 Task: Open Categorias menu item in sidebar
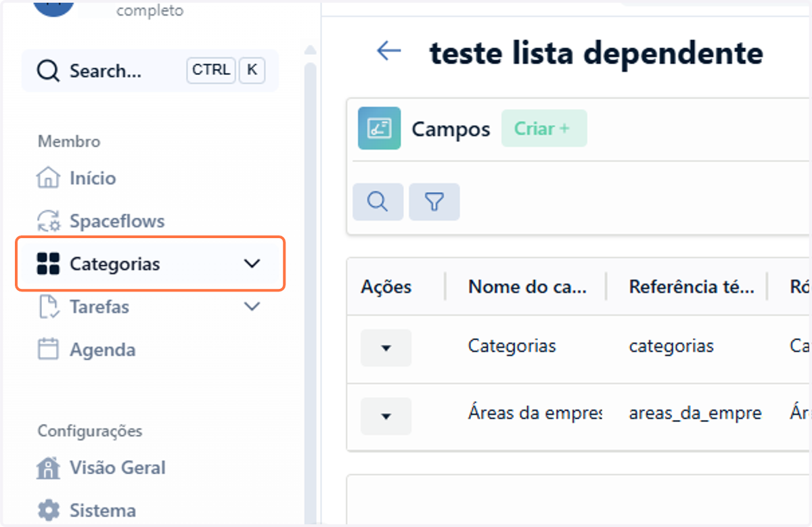point(150,264)
